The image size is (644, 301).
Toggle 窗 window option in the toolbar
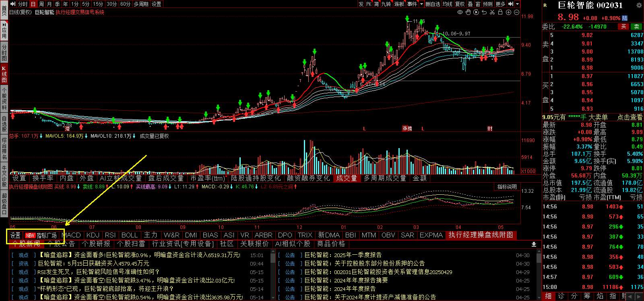tap(478, 4)
